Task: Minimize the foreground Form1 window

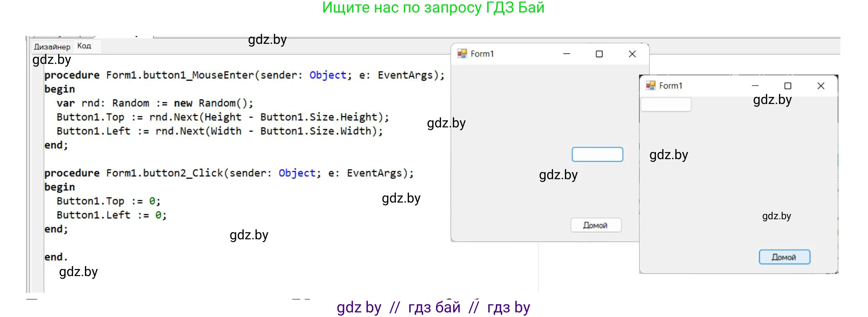Action: pos(755,86)
